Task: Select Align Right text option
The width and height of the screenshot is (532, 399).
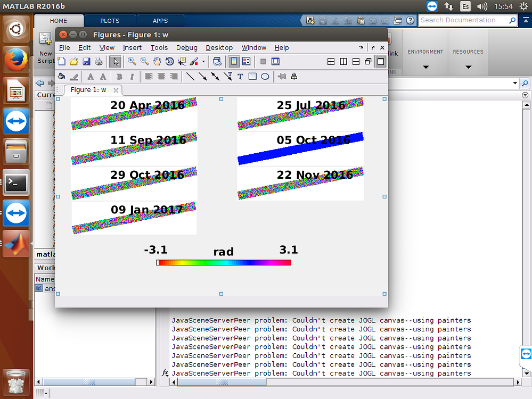Action: (x=174, y=77)
